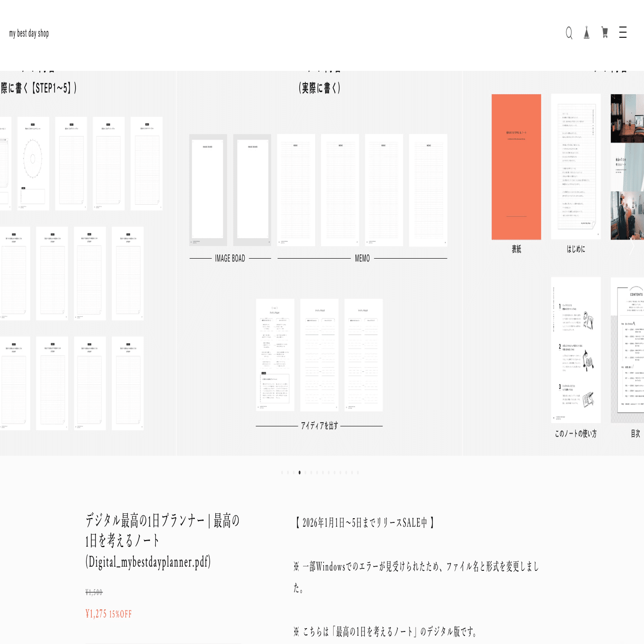Click the first アイディアを出す page thumbnail

(x=275, y=355)
